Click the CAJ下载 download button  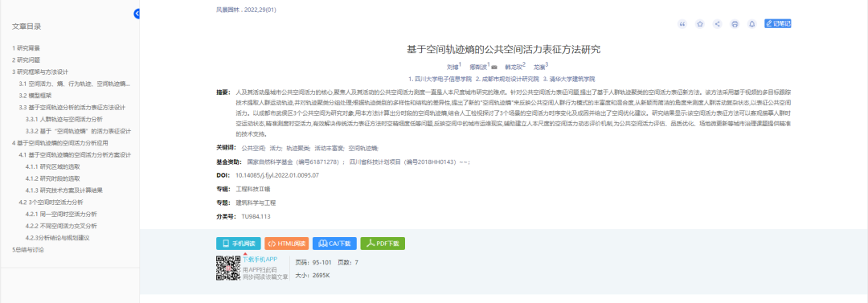334,244
